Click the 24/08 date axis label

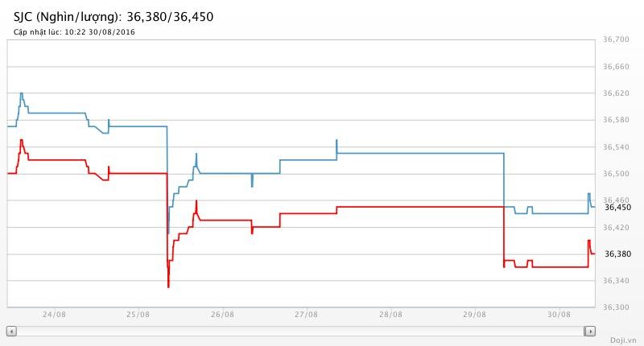point(54,315)
